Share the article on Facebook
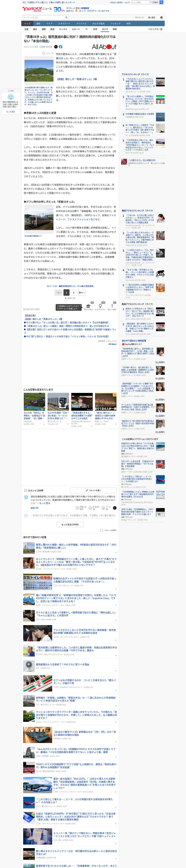Screen dimensions: 186x868 [60, 47]
